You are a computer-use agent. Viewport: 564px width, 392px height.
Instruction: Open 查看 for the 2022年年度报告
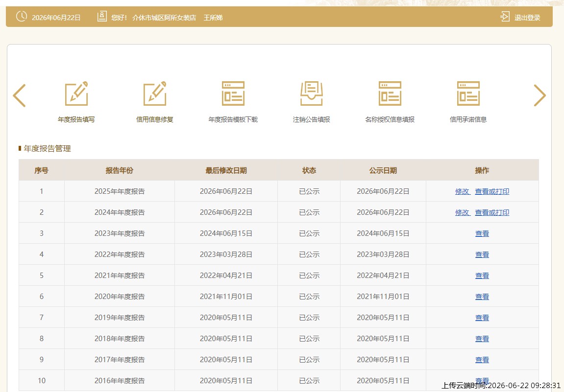pyautogui.click(x=482, y=254)
